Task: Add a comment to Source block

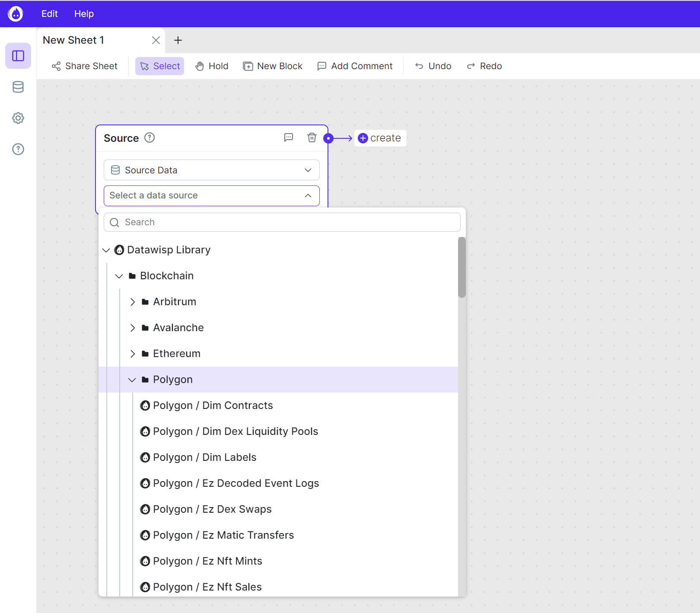Action: pyautogui.click(x=289, y=137)
